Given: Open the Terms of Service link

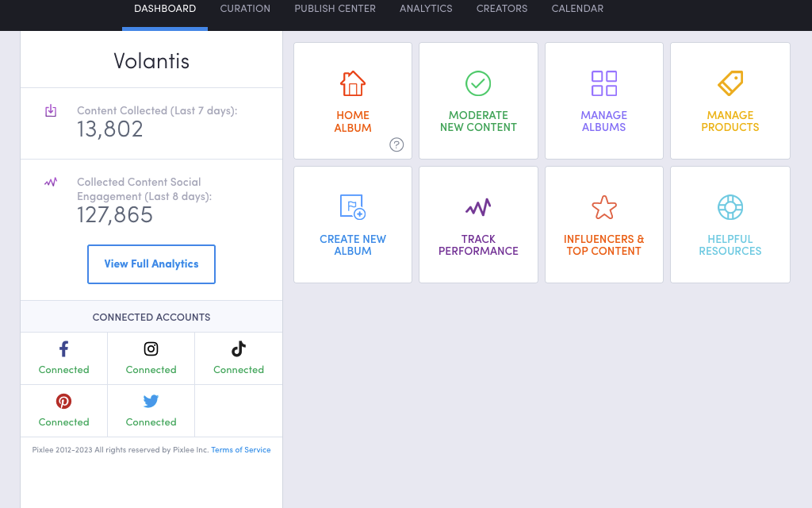Looking at the screenshot, I should (240, 449).
